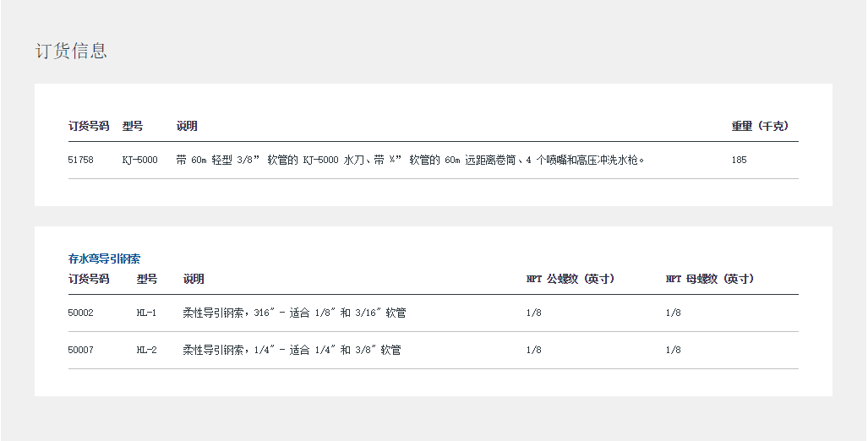
Task: Click the 型号 header in the lower table
Action: pos(147,279)
